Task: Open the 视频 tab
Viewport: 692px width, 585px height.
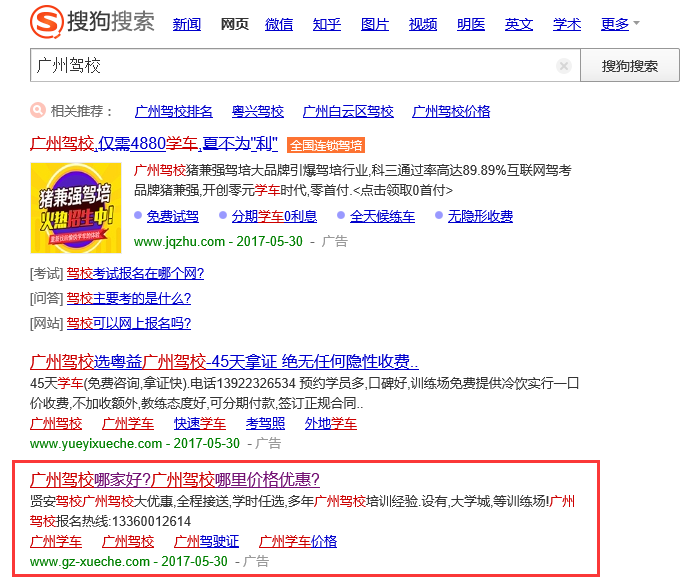Action: tap(423, 24)
